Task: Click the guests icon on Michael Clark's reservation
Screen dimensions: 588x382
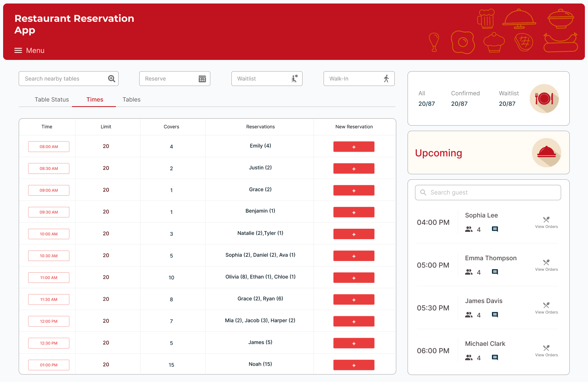Action: coord(469,357)
